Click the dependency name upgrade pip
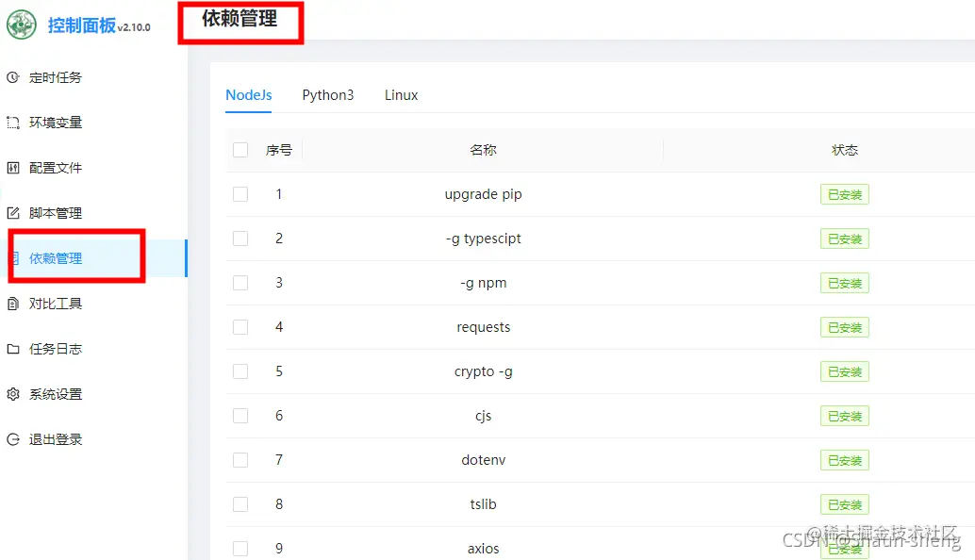The width and height of the screenshot is (975, 560). coord(483,194)
